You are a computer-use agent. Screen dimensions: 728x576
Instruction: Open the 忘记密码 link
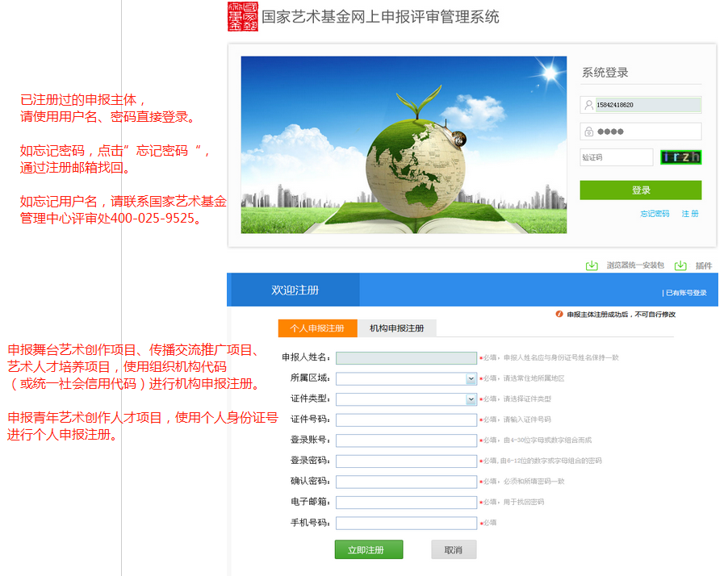coord(655,214)
